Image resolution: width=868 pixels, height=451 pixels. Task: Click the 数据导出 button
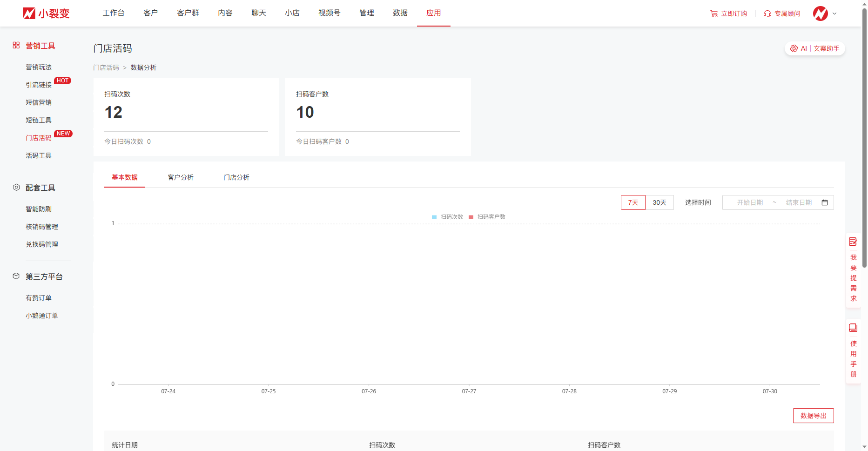[813, 416]
